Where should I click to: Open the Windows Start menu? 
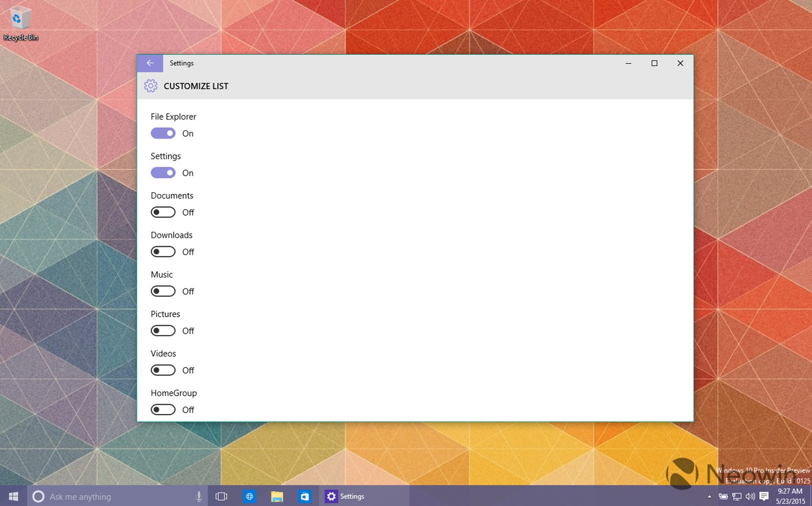tap(14, 496)
